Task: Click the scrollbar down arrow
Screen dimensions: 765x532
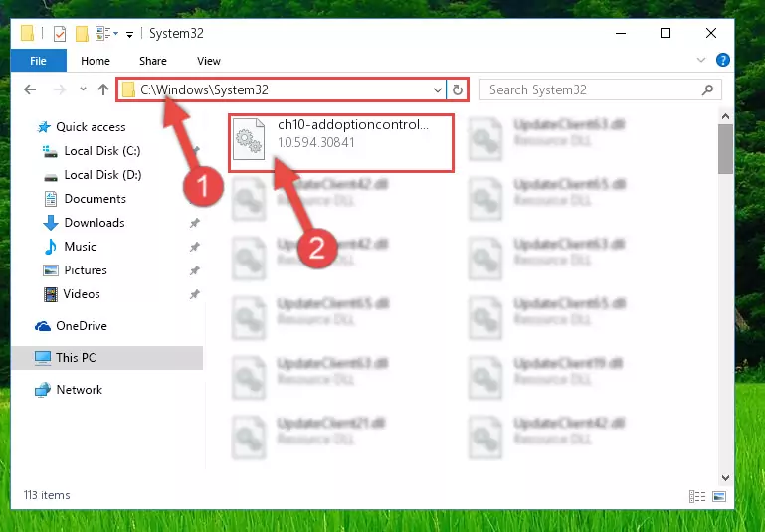Action: [725, 478]
